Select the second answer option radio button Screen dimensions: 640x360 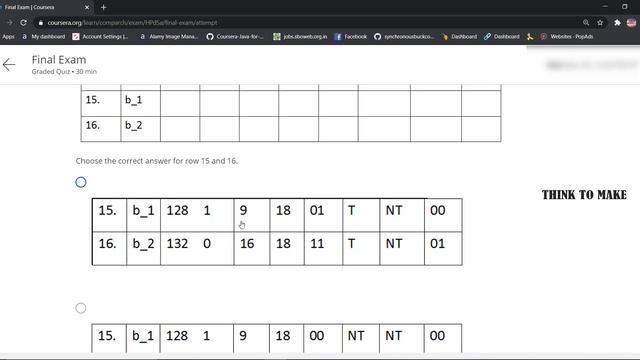click(x=81, y=308)
